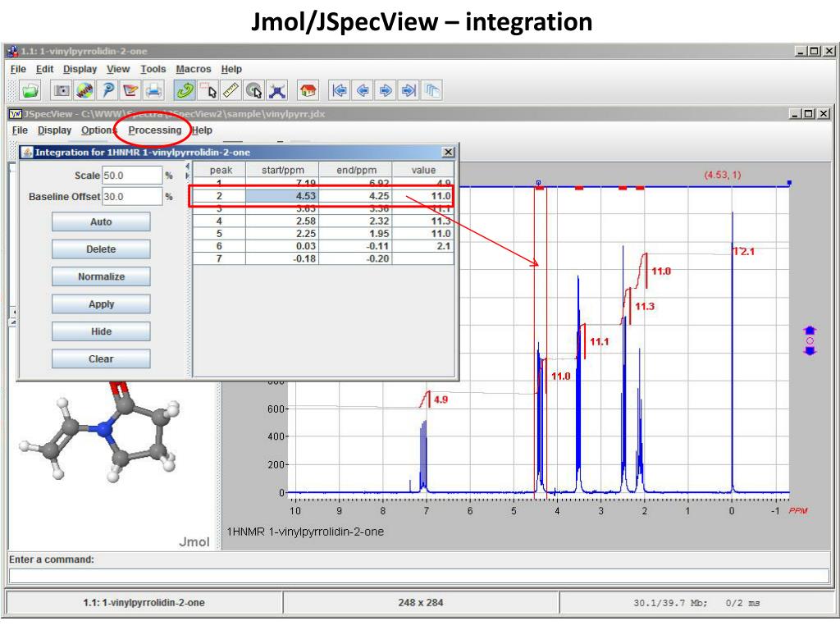Close the Integration dialog
The width and height of the screenshot is (840, 630).
click(449, 152)
